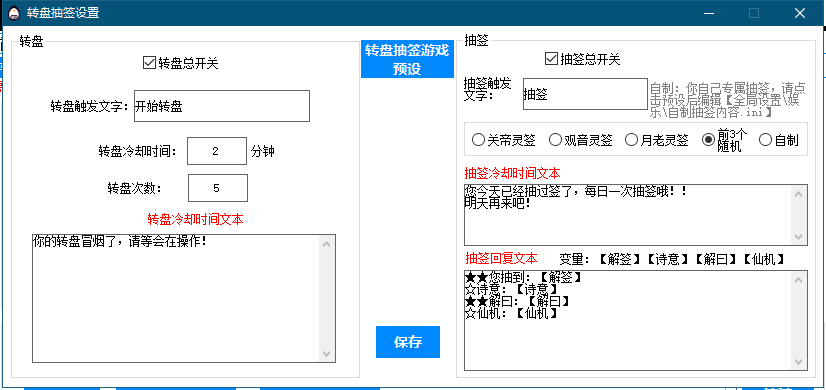Click down arrow of 抽签回复文本 scrollbar
The width and height of the screenshot is (826, 390).
[x=798, y=362]
